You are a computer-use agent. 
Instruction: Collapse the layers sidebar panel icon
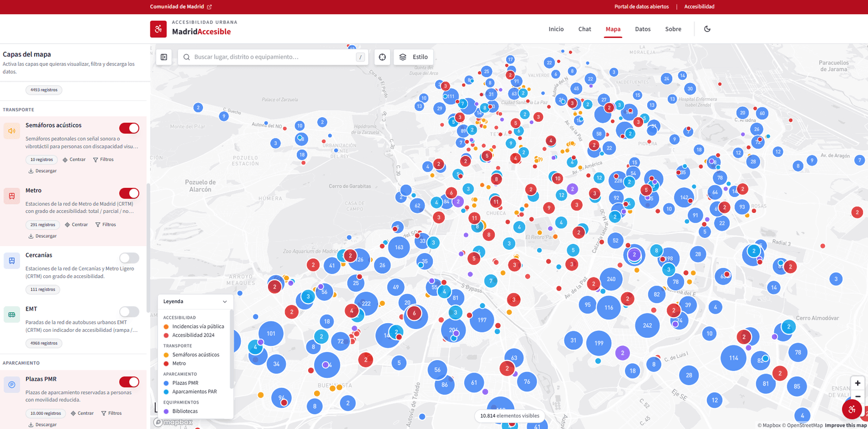(x=164, y=57)
